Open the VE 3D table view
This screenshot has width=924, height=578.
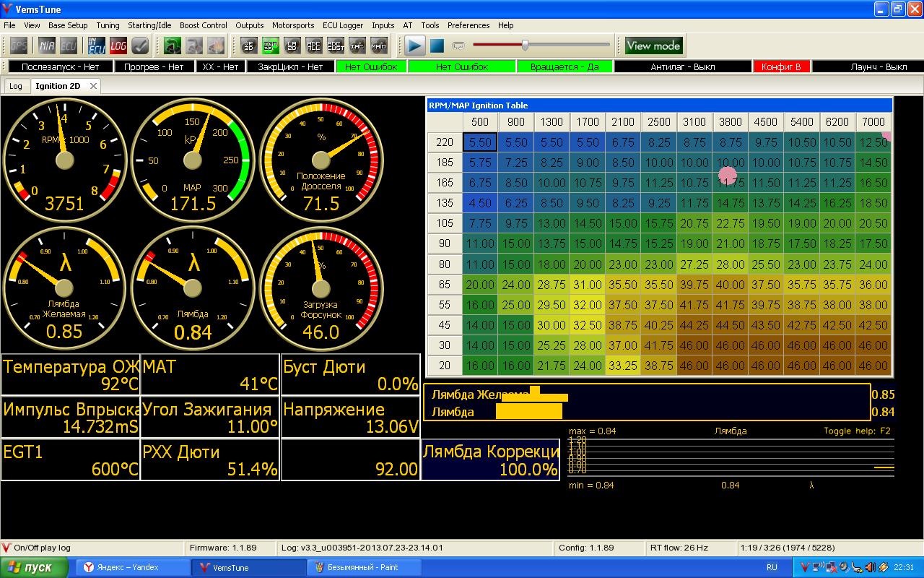249,46
